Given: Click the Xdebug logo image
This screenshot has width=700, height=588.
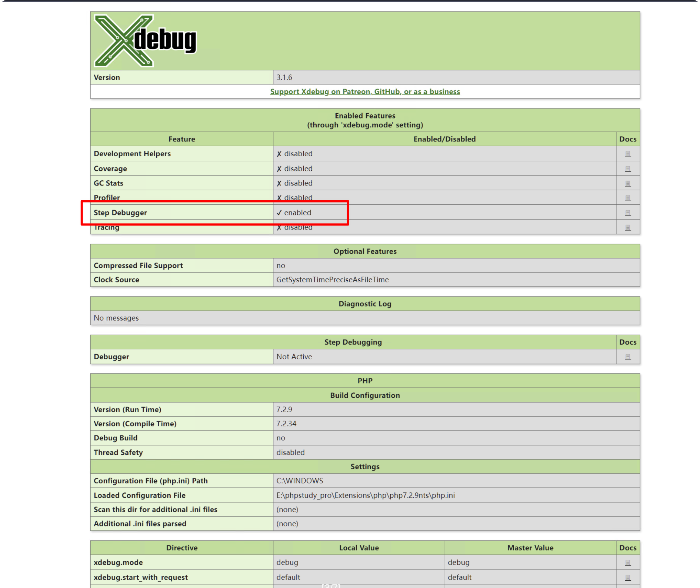Looking at the screenshot, I should click(145, 41).
